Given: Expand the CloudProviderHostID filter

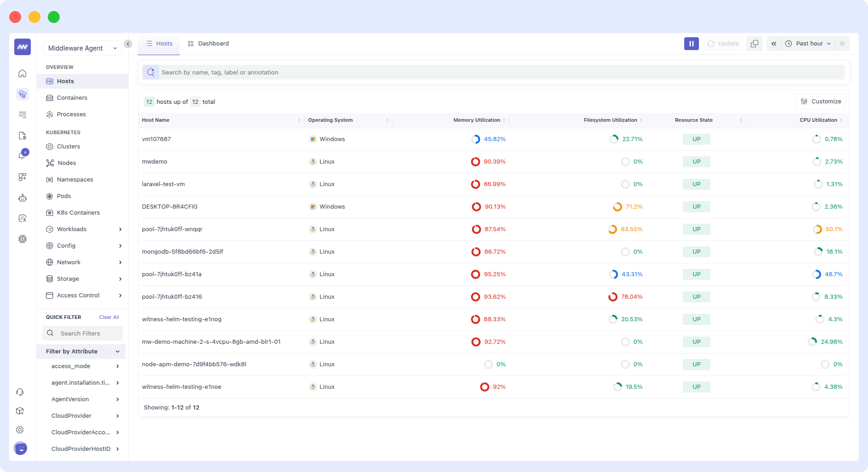Looking at the screenshot, I should [85, 449].
